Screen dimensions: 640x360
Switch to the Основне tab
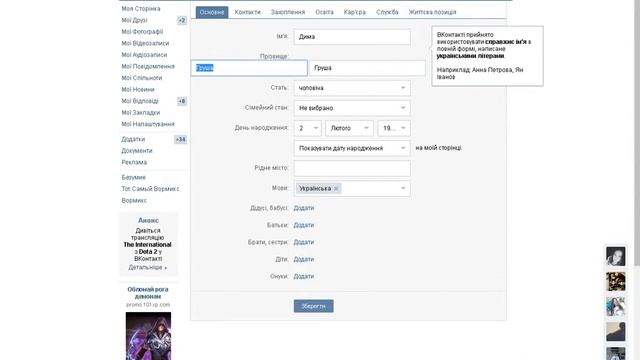(x=212, y=12)
